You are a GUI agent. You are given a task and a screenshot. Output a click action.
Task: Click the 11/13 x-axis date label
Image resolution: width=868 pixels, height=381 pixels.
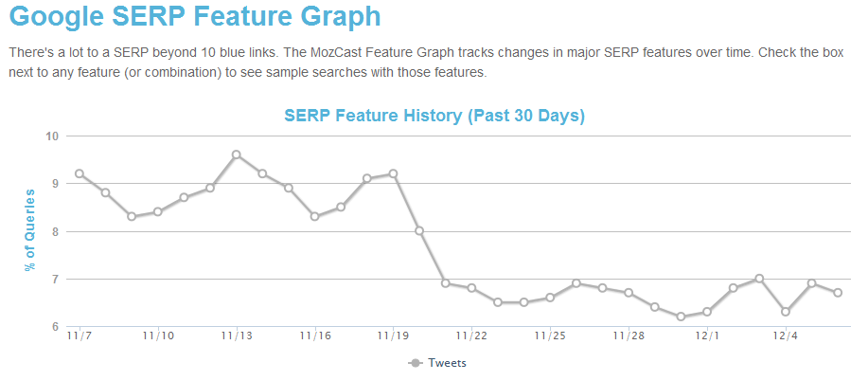[236, 336]
